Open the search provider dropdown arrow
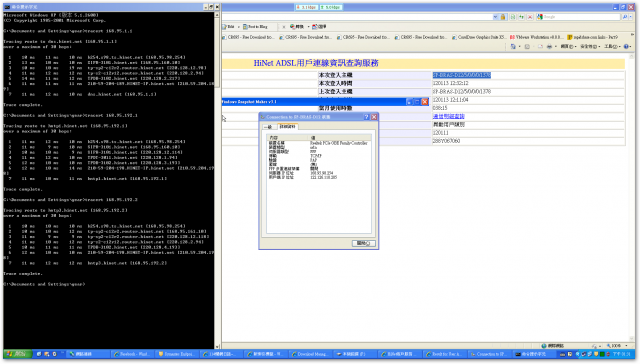640x364 pixels. [x=631, y=17]
